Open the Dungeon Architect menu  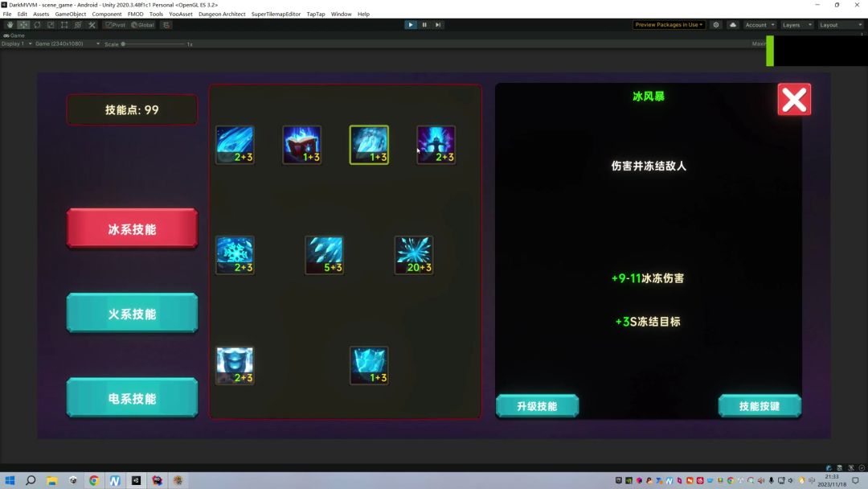click(222, 14)
